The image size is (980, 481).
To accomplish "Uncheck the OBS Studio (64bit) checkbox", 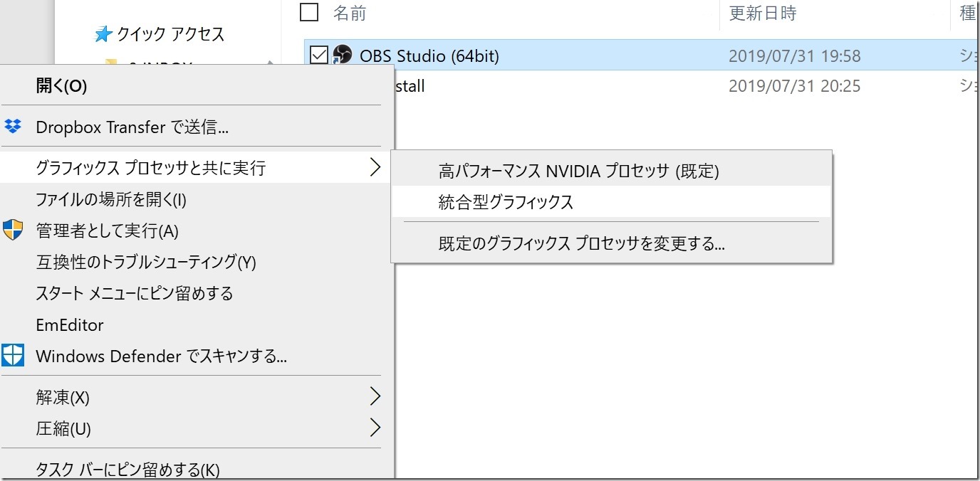I will (x=319, y=55).
